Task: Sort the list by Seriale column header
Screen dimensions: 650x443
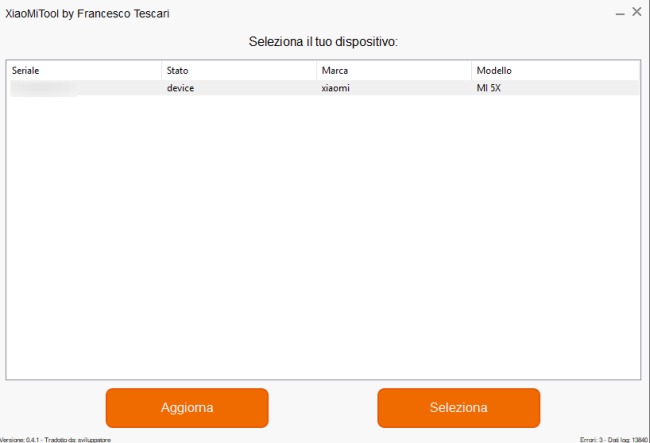Action: (85, 70)
